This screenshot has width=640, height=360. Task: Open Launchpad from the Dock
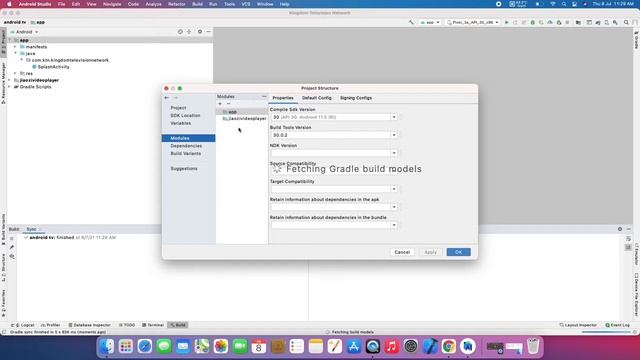(126, 347)
